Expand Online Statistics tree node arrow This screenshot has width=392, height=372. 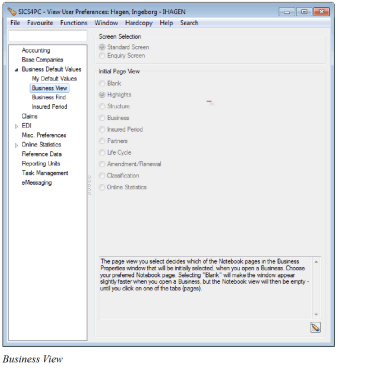(x=16, y=145)
